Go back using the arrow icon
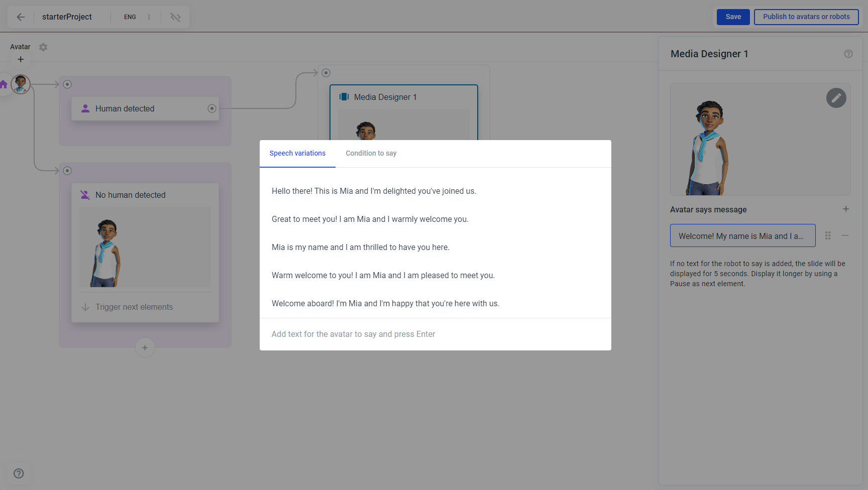The width and height of the screenshot is (868, 490). (x=21, y=17)
